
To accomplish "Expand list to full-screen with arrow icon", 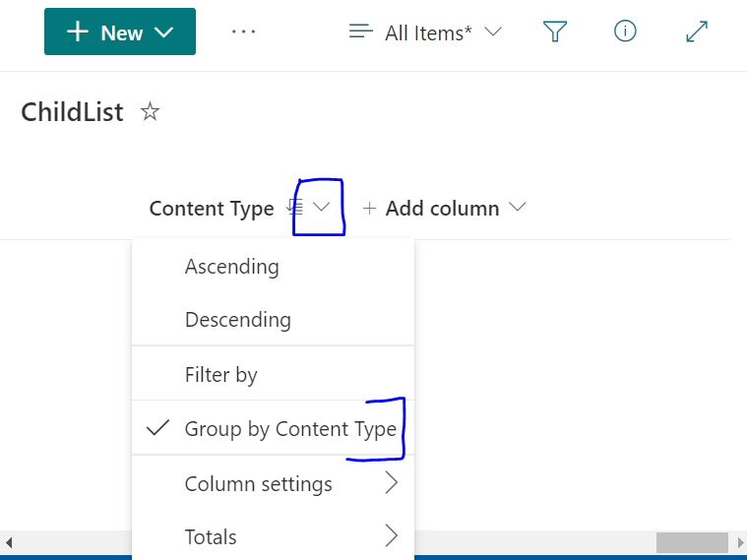I will click(x=697, y=32).
